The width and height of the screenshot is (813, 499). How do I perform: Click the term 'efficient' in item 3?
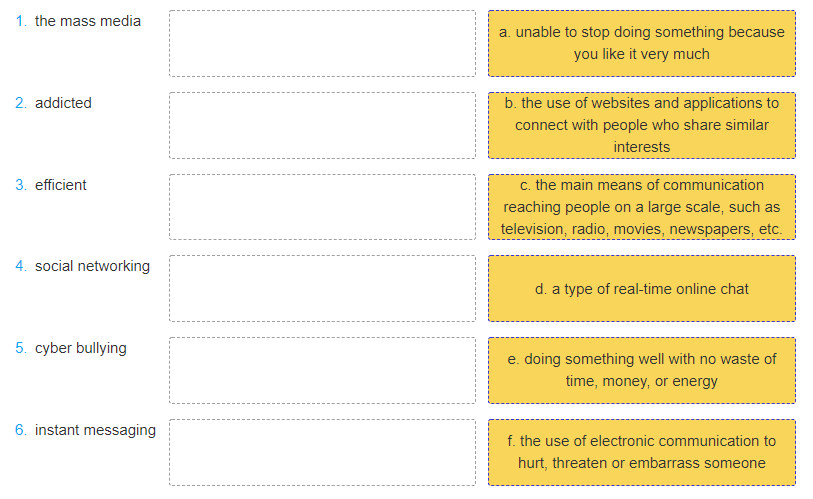(x=61, y=185)
